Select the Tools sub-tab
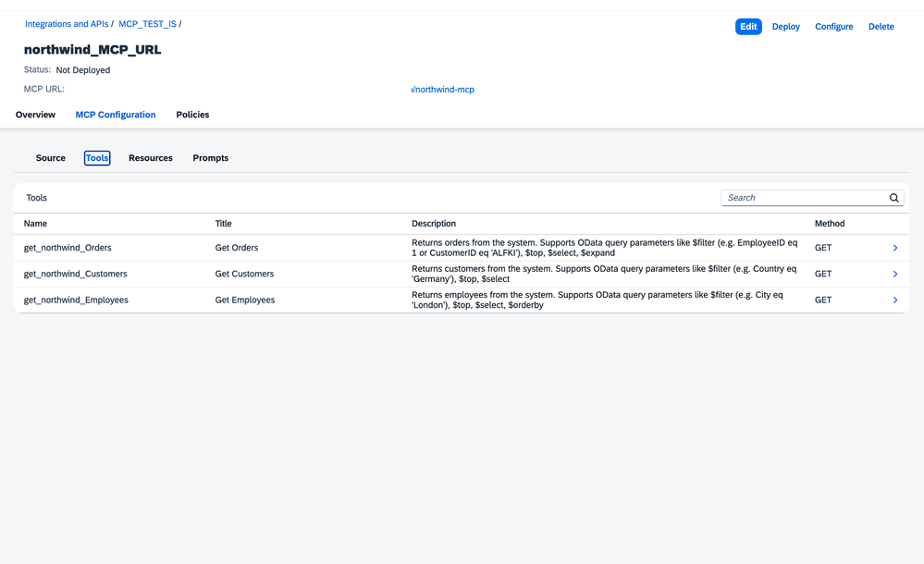The width and height of the screenshot is (924, 564). click(x=97, y=158)
